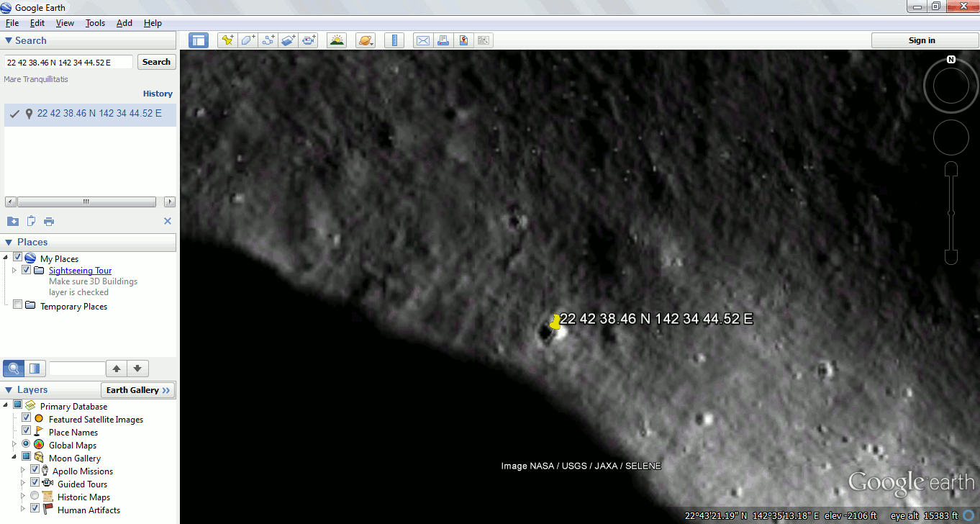Viewport: 980px width, 524px height.
Task: Toggle the Moon Gallery checkbox
Action: (x=27, y=457)
